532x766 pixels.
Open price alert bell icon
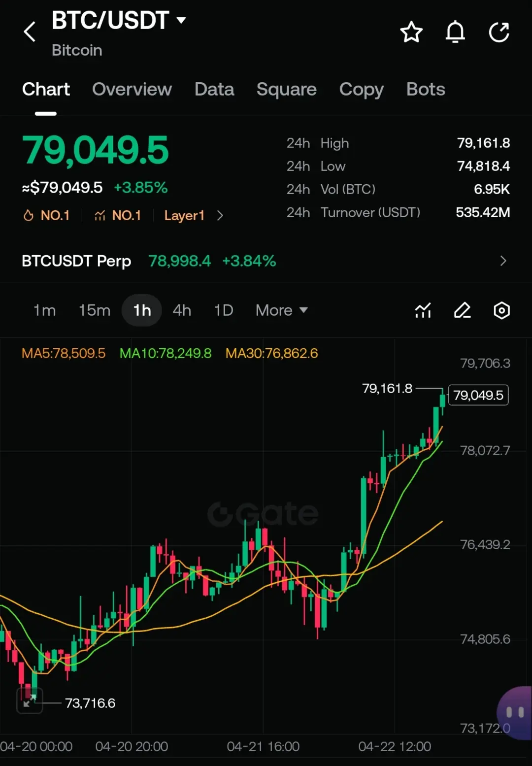coord(455,33)
